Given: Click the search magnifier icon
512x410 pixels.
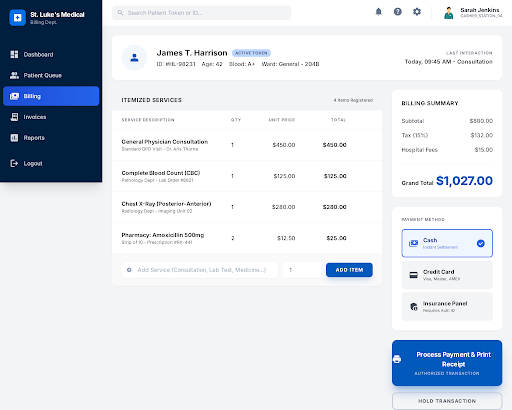Looking at the screenshot, I should 120,13.
